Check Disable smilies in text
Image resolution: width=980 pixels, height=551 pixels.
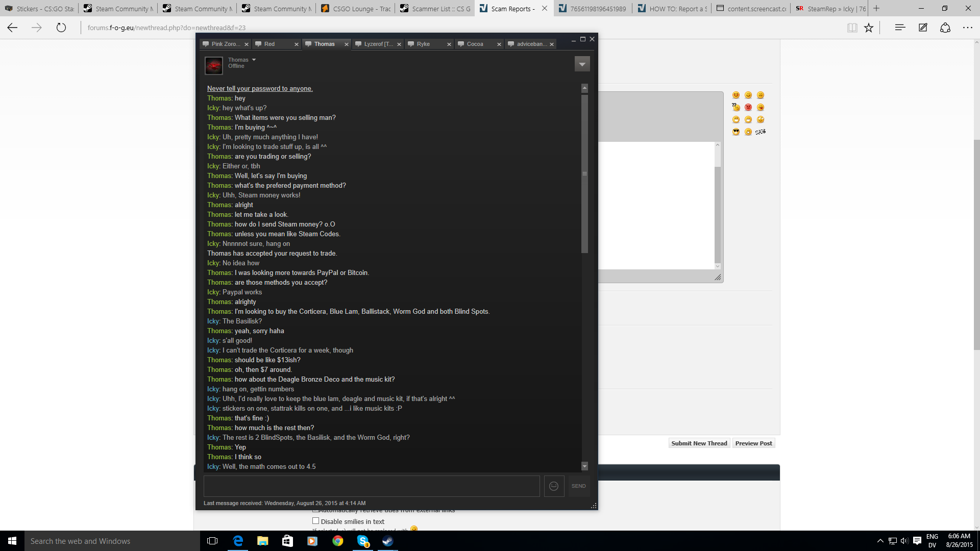[x=315, y=521]
